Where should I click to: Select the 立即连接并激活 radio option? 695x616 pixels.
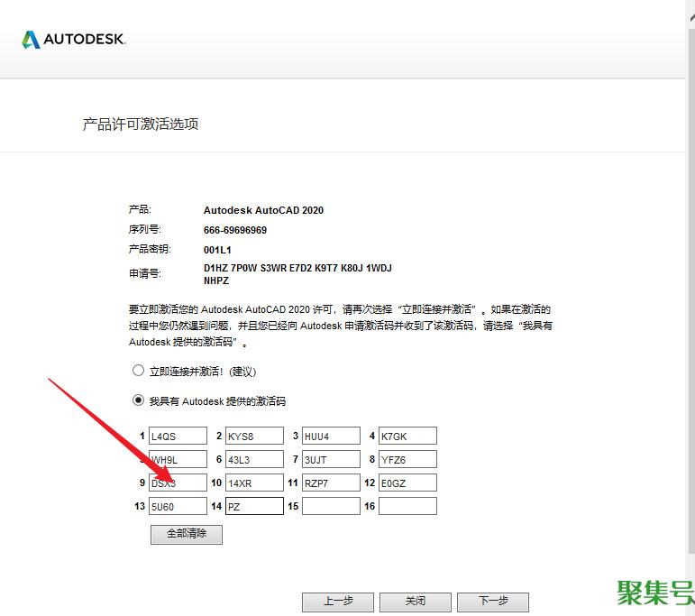tap(138, 371)
